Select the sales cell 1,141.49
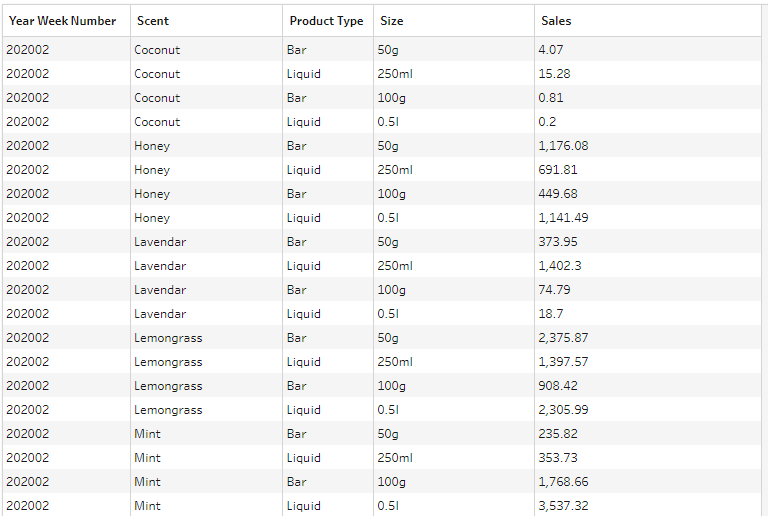Image resolution: width=768 pixels, height=516 pixels. pyautogui.click(x=562, y=218)
